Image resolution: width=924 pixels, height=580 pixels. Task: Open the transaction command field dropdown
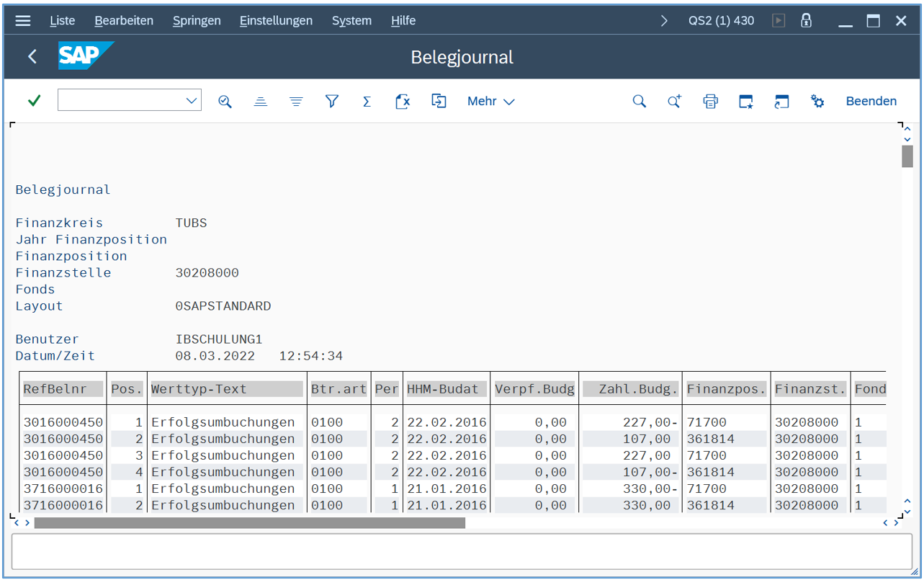click(x=192, y=101)
